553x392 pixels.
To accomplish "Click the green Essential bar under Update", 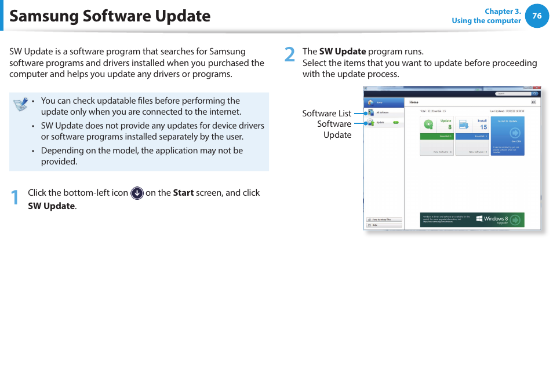I will click(x=436, y=136).
